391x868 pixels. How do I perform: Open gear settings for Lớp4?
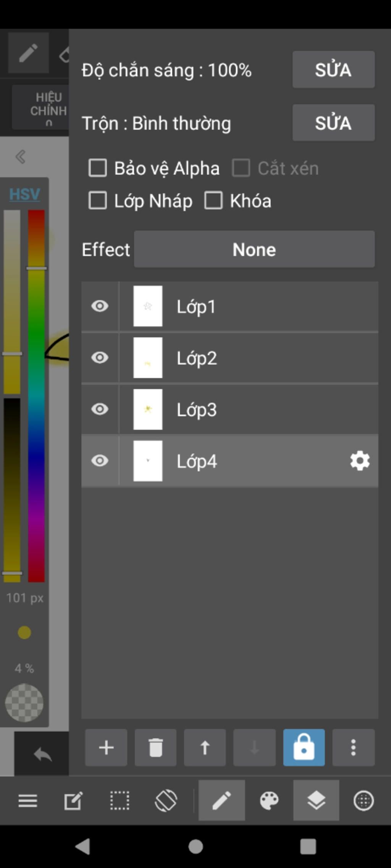360,461
